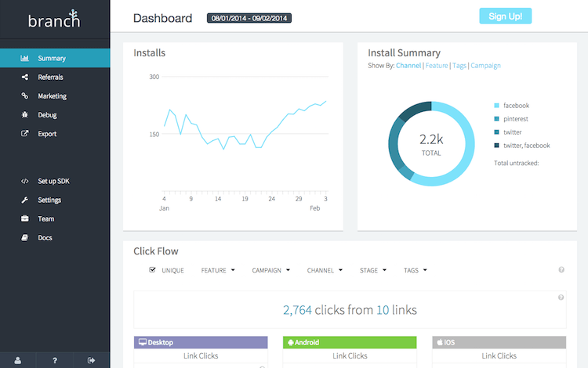Click the Referrals share icon

(x=25, y=78)
